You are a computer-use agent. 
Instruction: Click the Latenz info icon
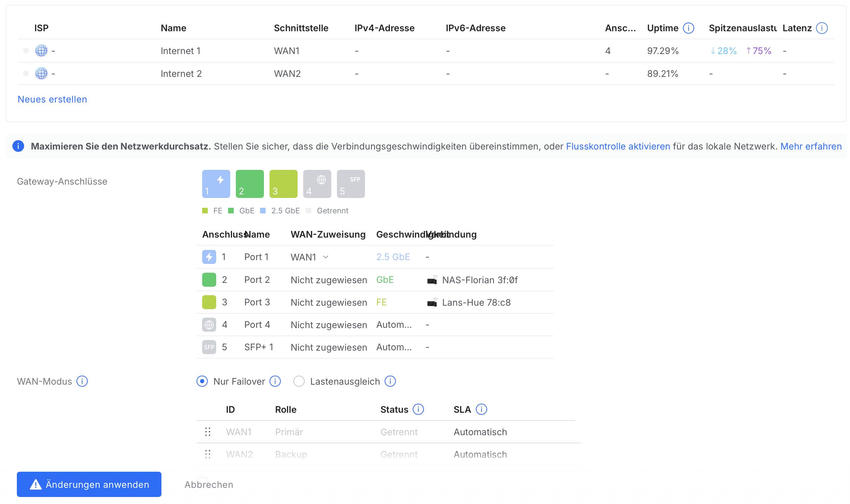pyautogui.click(x=822, y=28)
